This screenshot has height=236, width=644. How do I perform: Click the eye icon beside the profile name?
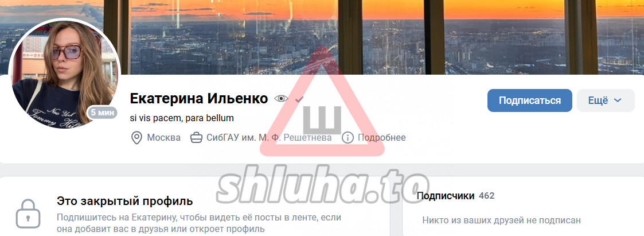tap(282, 99)
